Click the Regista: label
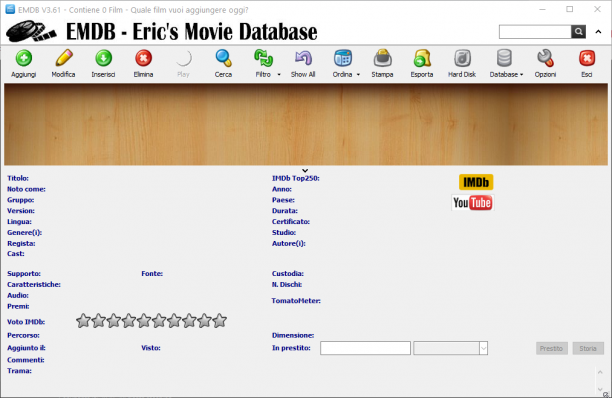The image size is (612, 398). [21, 243]
